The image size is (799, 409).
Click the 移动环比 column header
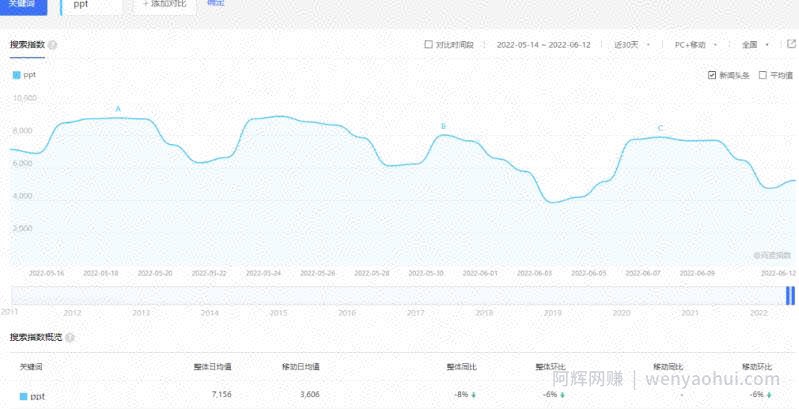tap(757, 367)
